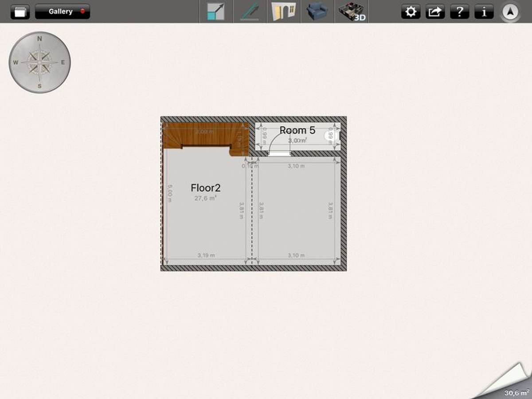Image resolution: width=532 pixels, height=399 pixels.
Task: Open the Gallery
Action: (x=63, y=12)
